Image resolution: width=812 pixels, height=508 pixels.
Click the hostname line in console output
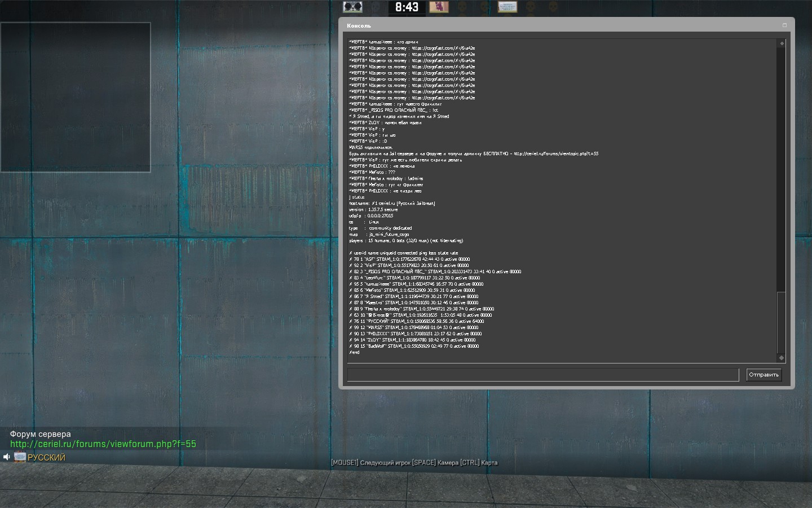[x=392, y=203]
